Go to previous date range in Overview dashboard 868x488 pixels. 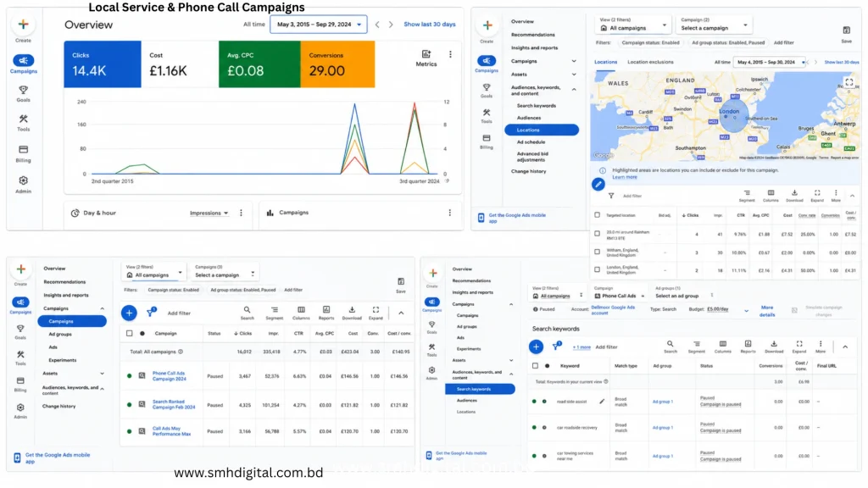pos(377,25)
